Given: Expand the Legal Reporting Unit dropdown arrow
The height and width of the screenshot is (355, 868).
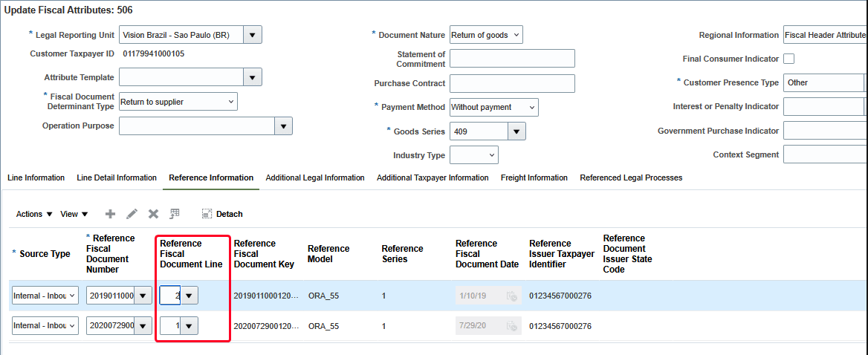Looking at the screenshot, I should point(253,35).
